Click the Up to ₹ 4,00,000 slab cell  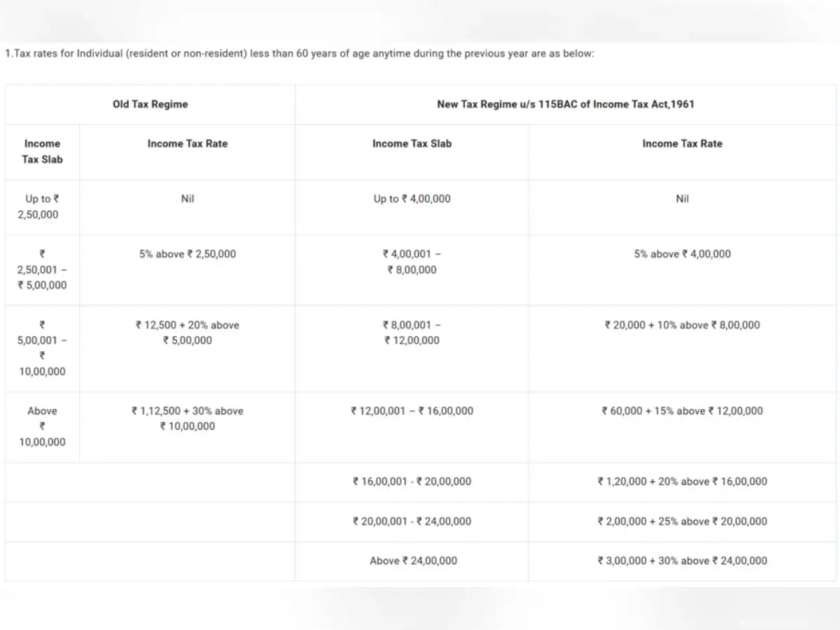[412, 207]
